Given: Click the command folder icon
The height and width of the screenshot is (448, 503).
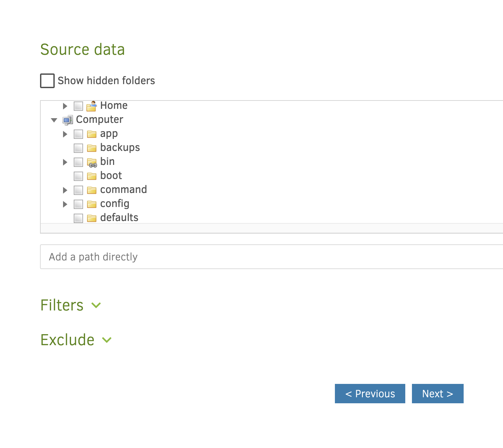Looking at the screenshot, I should (91, 190).
